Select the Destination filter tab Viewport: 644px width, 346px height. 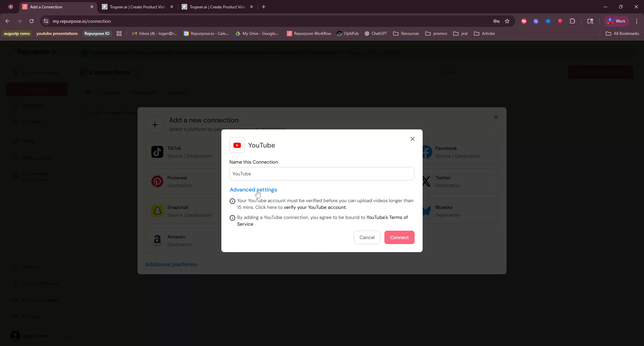143,93
